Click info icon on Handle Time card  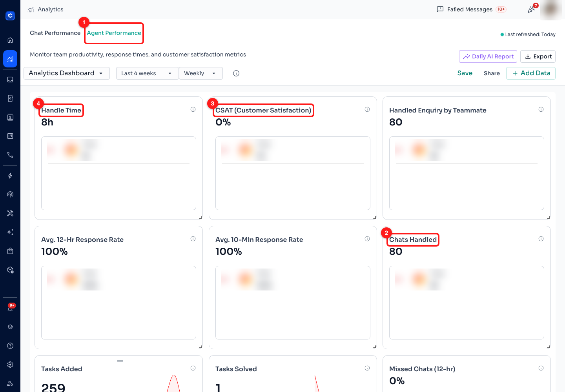point(193,109)
